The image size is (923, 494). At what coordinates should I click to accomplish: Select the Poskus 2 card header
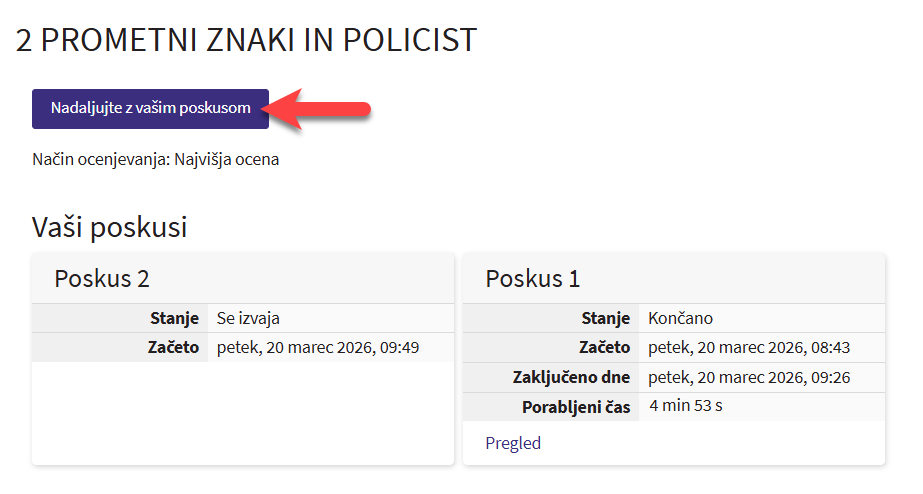(x=102, y=279)
